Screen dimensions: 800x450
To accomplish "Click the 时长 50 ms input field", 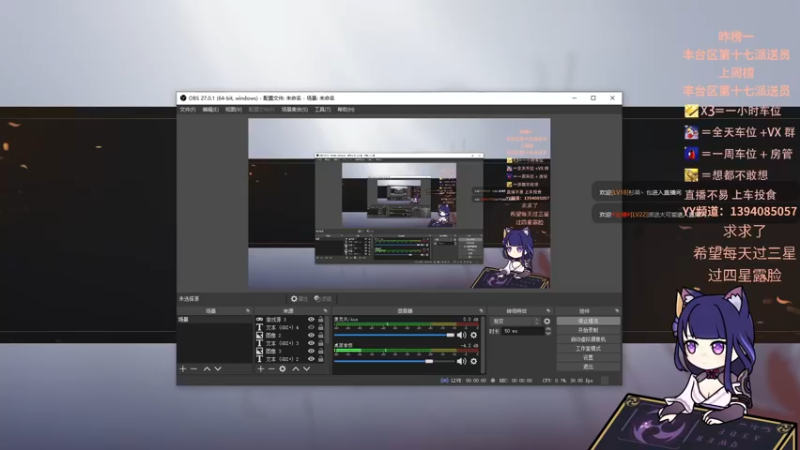I will [522, 332].
